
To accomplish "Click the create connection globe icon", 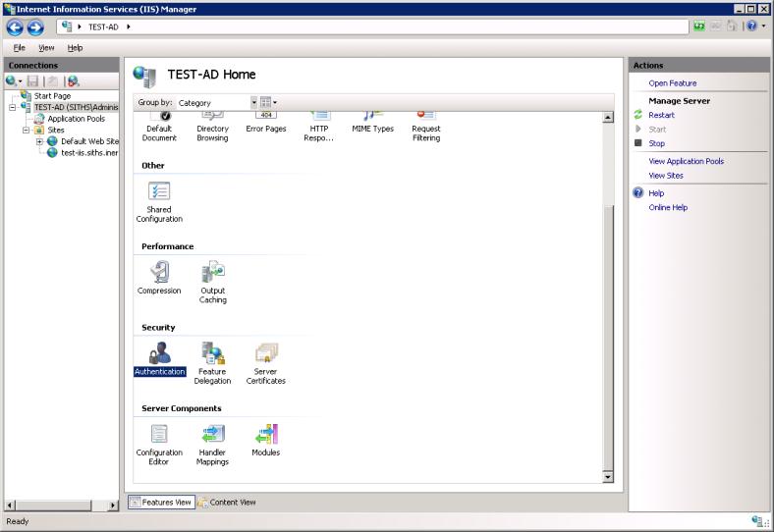I will (11, 80).
